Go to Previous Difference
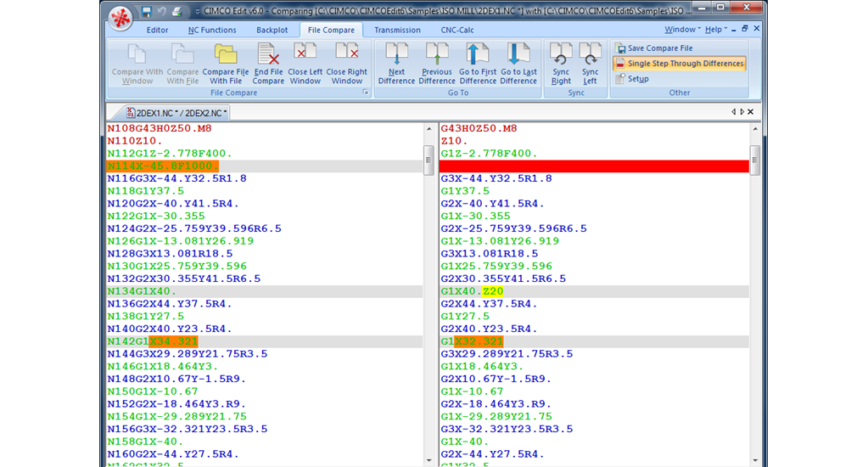Viewport: 868px width, 467px height. click(436, 64)
